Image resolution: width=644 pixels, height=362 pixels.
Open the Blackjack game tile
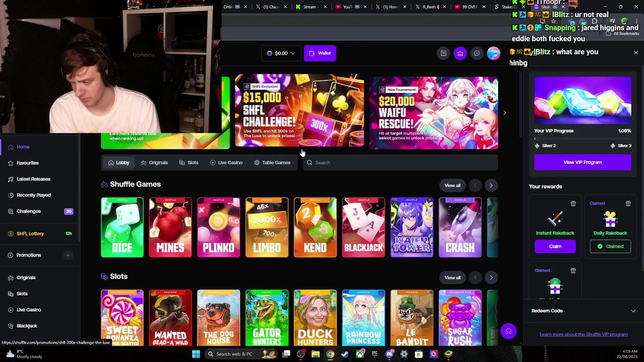point(364,227)
